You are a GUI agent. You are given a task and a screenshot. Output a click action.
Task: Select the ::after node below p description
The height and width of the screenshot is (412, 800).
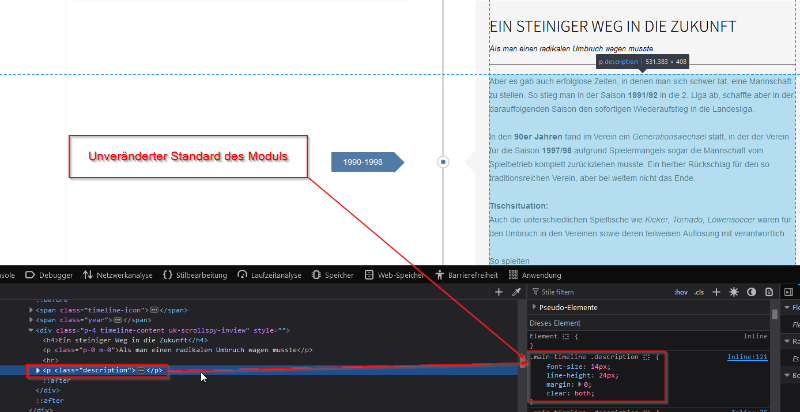[56, 380]
